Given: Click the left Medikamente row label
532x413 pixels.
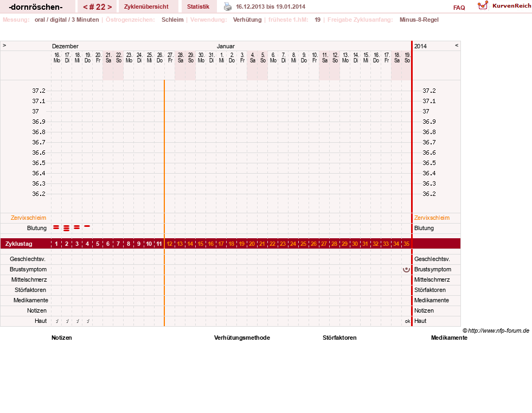Looking at the screenshot, I should point(30,300).
